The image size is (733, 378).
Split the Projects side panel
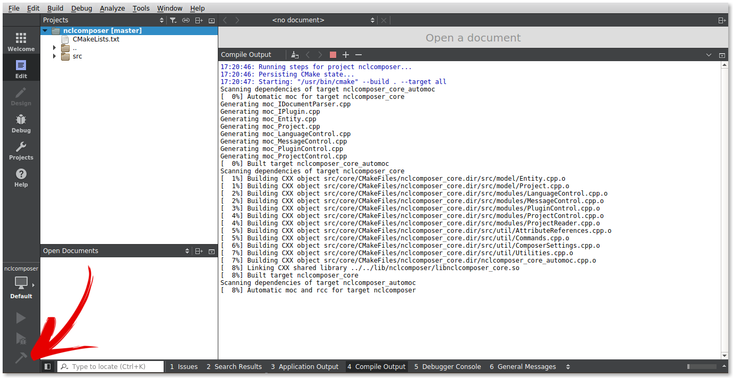(x=199, y=20)
